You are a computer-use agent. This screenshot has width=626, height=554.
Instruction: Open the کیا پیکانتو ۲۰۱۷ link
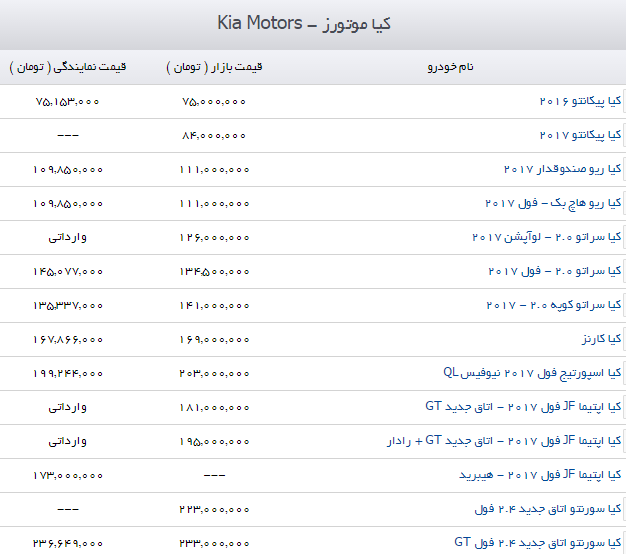point(580,135)
